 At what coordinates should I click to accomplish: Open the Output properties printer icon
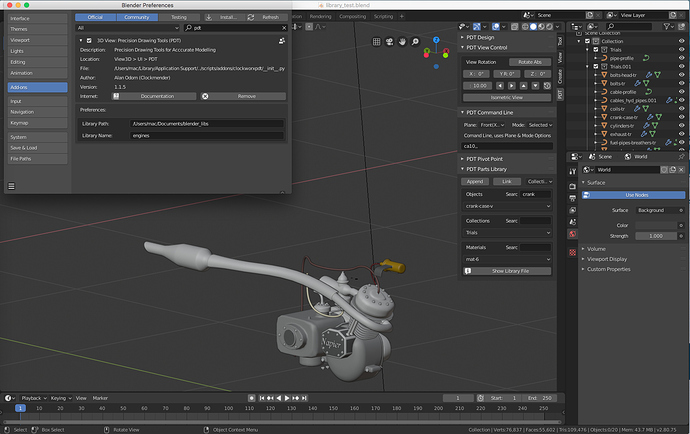click(x=573, y=198)
